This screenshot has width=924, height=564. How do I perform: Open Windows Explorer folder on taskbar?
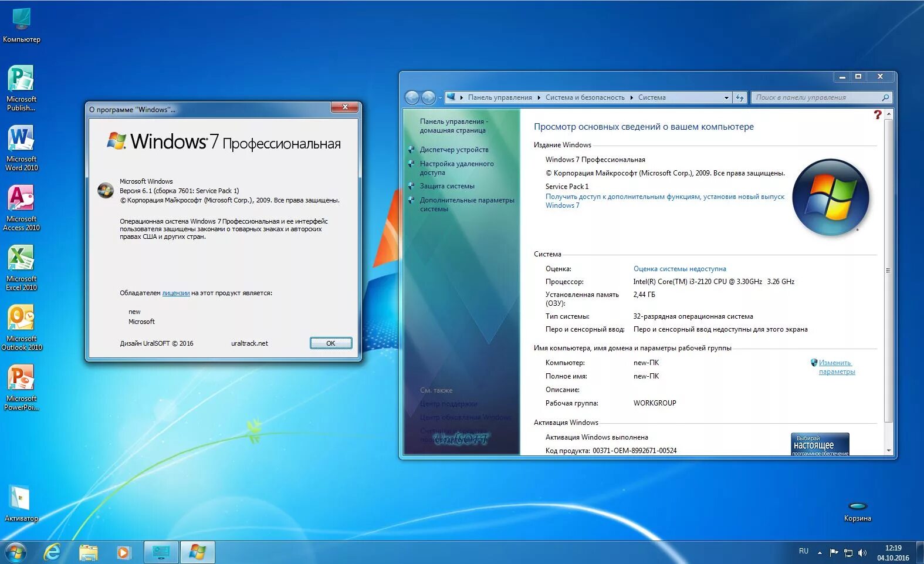click(89, 552)
